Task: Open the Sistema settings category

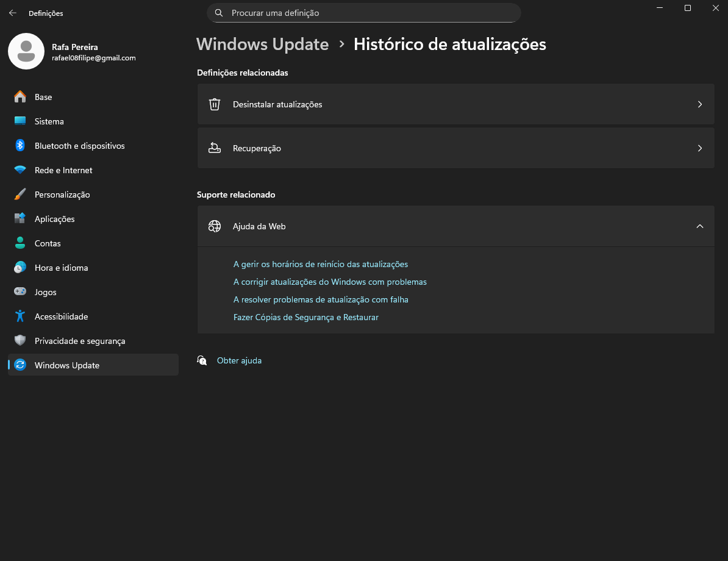Action: tap(93, 121)
